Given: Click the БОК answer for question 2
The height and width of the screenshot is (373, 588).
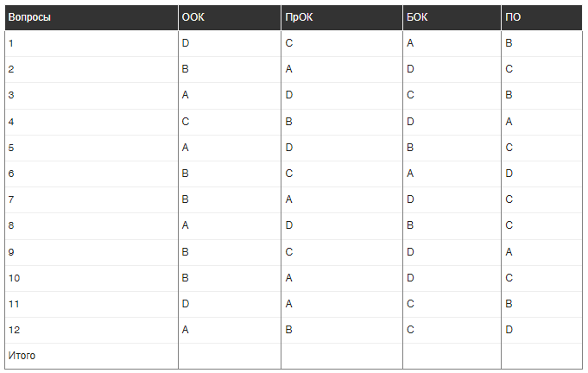Looking at the screenshot, I should [410, 69].
